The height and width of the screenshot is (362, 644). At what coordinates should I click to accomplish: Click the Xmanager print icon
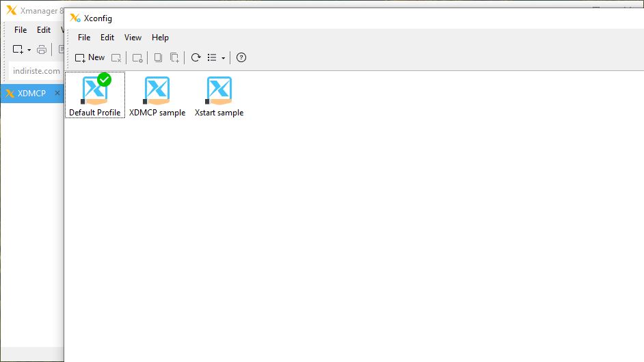click(x=42, y=49)
